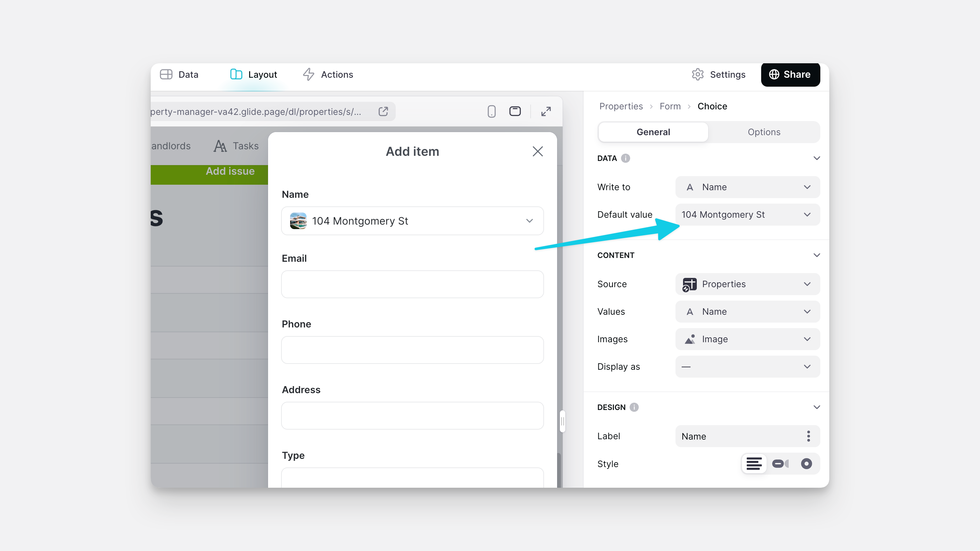Collapse the CONTENT section
980x551 pixels.
click(x=817, y=255)
